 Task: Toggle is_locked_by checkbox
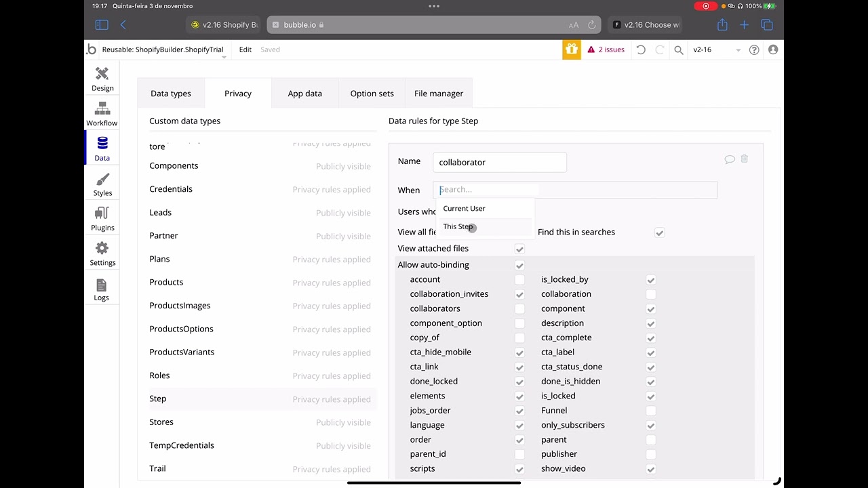point(651,280)
